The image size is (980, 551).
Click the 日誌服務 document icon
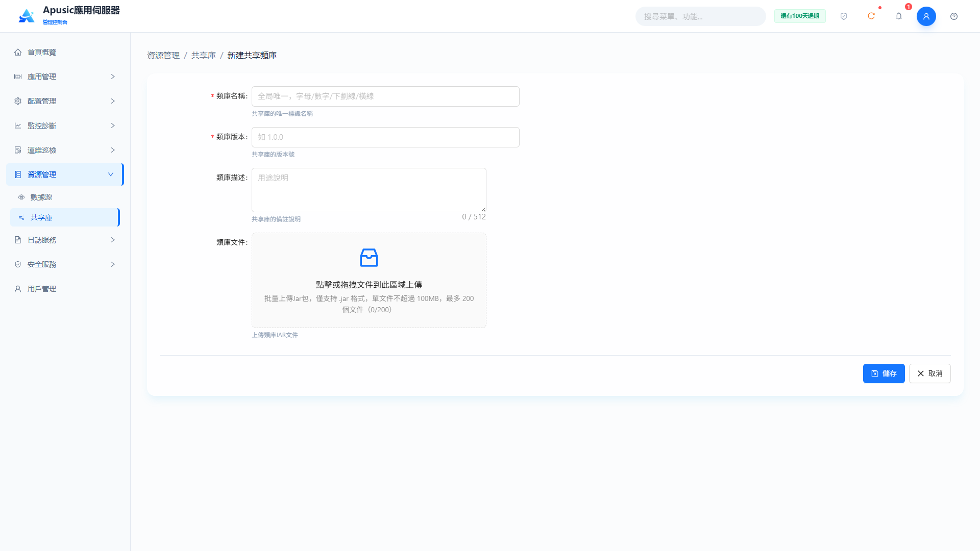pyautogui.click(x=18, y=240)
